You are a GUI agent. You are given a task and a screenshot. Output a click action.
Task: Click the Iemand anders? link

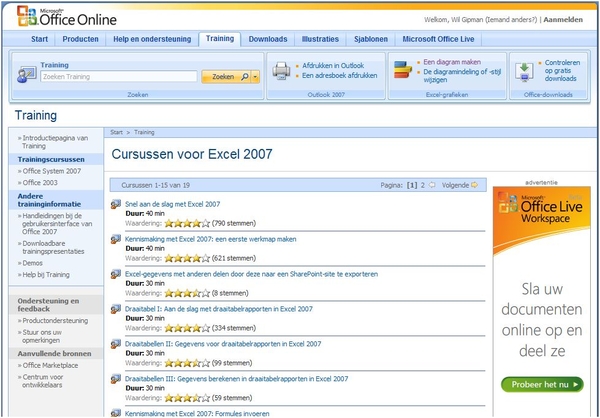tap(511, 20)
